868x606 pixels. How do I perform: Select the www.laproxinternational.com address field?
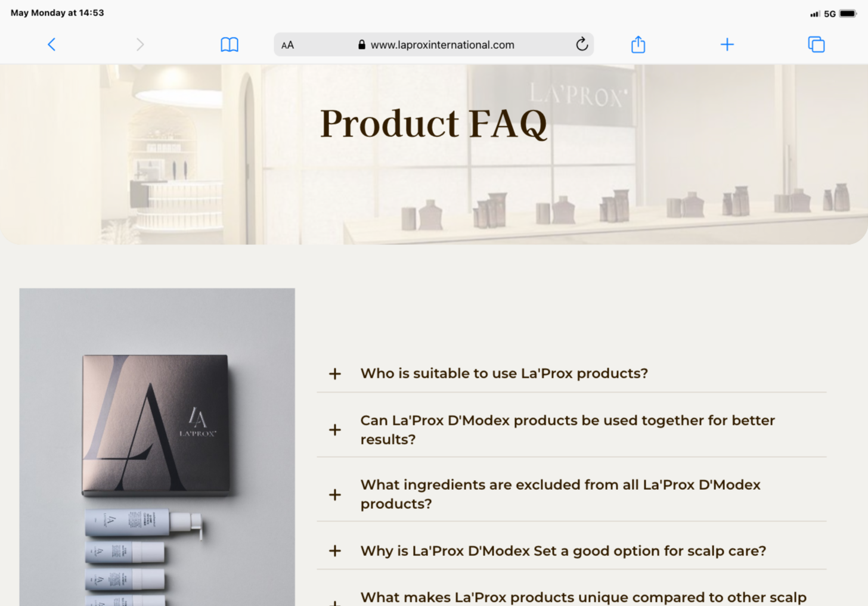click(x=433, y=45)
